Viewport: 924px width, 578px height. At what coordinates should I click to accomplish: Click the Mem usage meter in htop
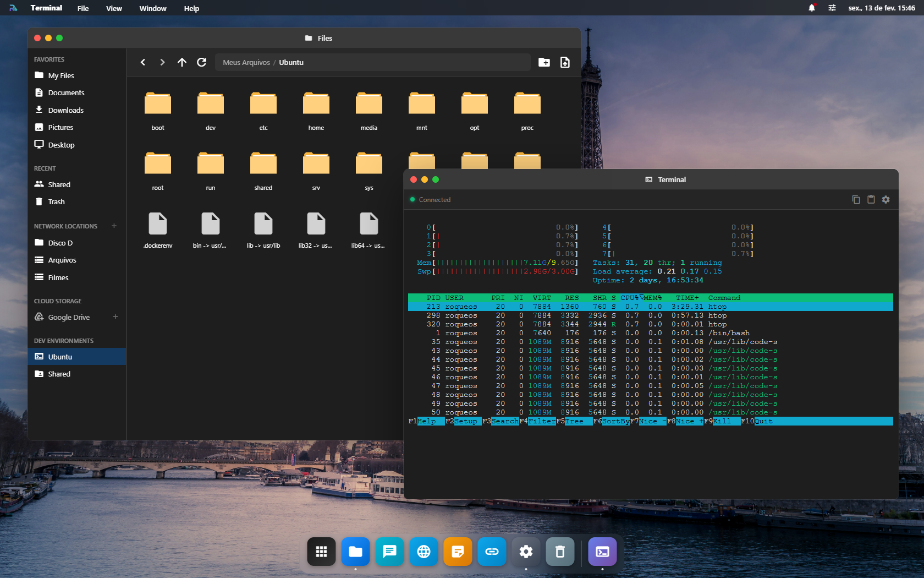click(x=495, y=263)
